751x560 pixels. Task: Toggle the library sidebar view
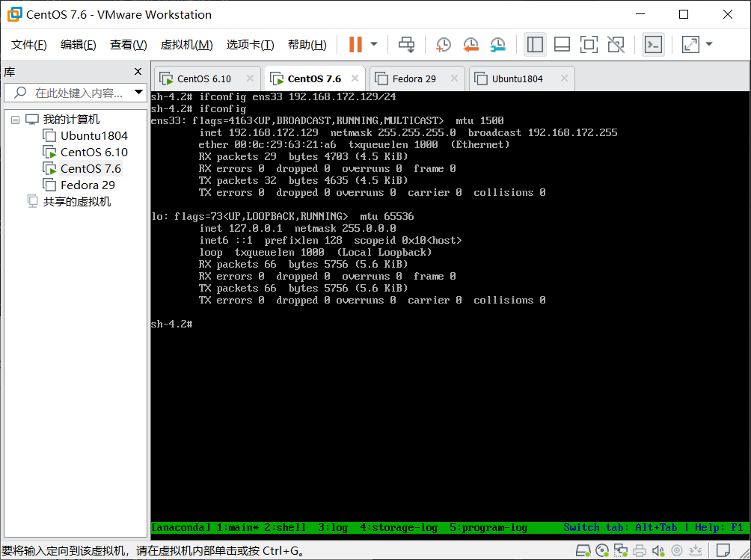535,45
